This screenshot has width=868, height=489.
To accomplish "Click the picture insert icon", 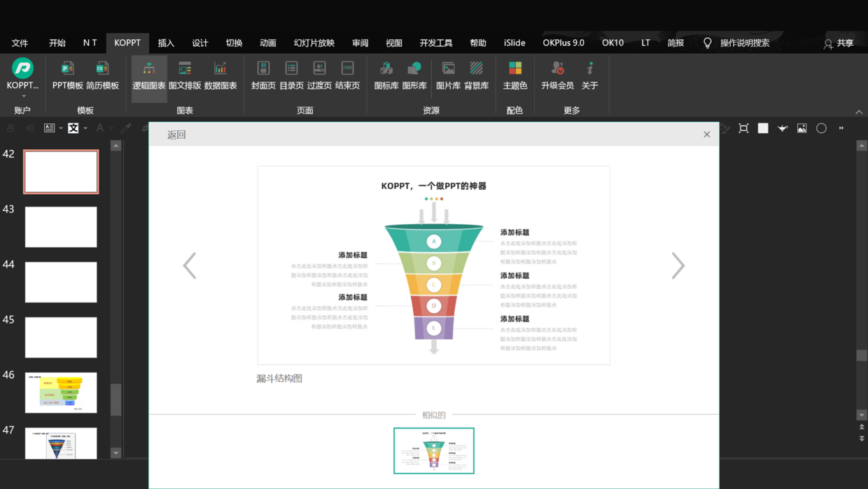I will pyautogui.click(x=802, y=128).
